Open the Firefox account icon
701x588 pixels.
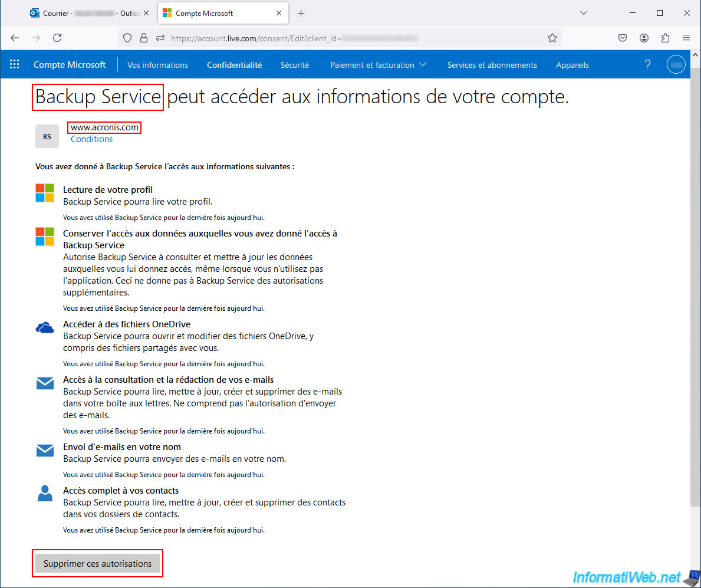(644, 38)
